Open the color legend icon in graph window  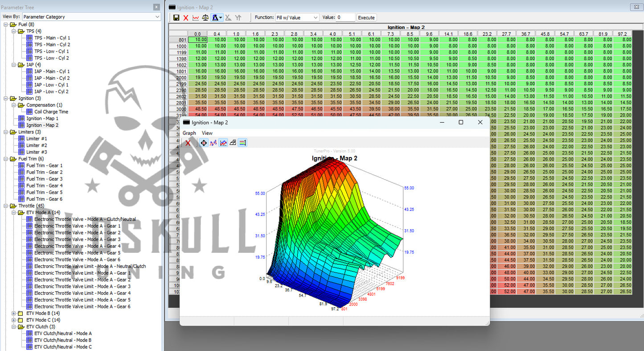[x=242, y=143]
